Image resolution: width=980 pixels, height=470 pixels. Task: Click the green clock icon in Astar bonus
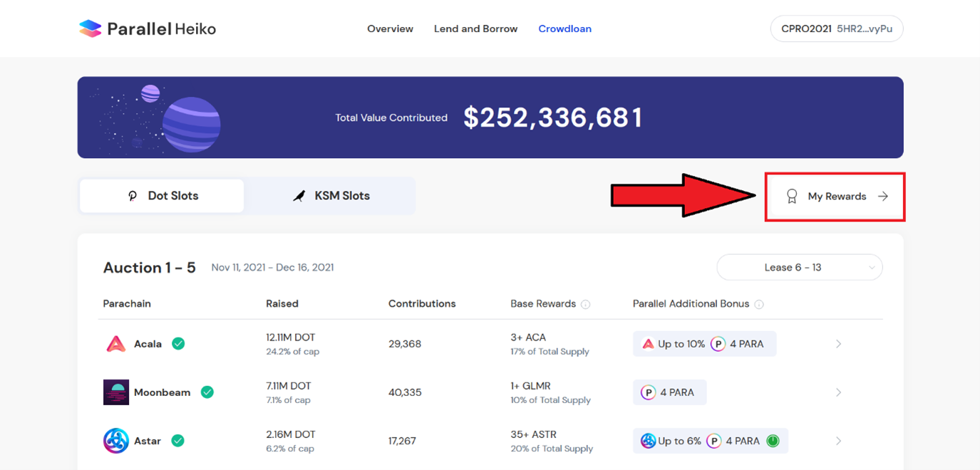click(x=773, y=441)
